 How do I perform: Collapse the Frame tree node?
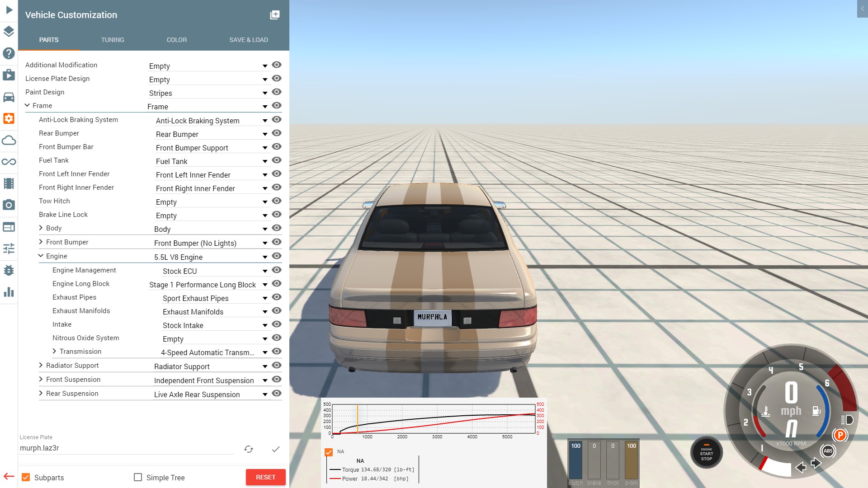tap(27, 105)
